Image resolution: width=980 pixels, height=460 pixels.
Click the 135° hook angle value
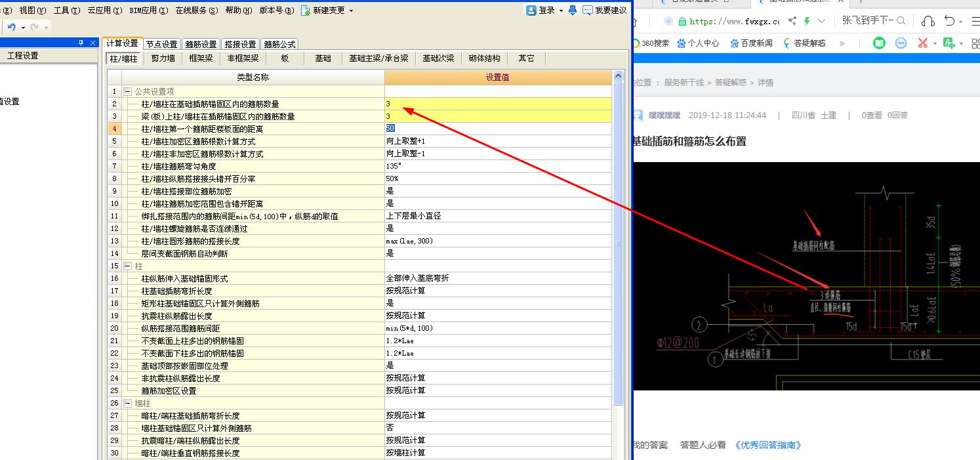[498, 166]
